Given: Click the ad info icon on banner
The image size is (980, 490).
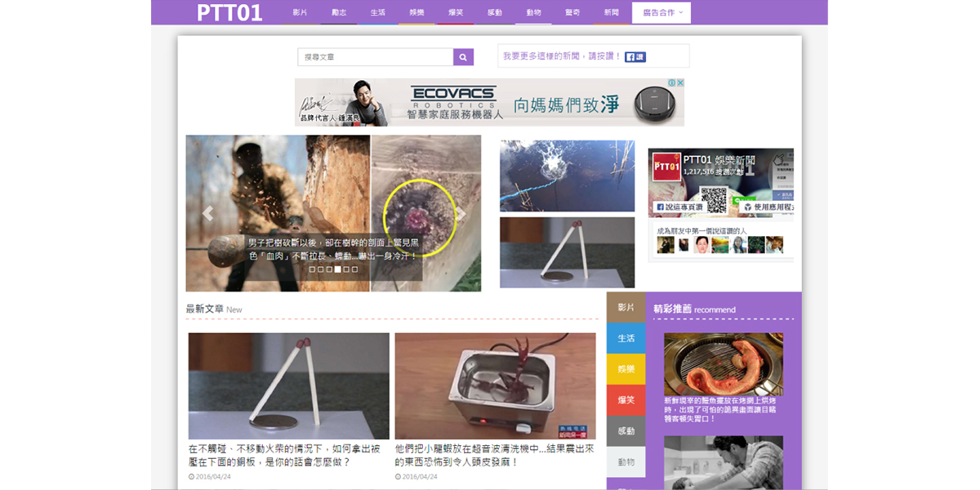Looking at the screenshot, I should pyautogui.click(x=672, y=83).
